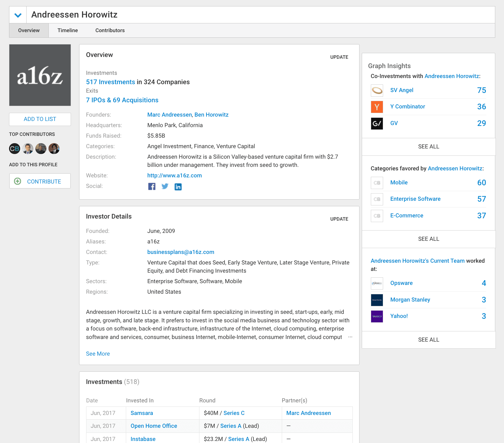Expand the blue chevron next to Andreessen Horowitz
This screenshot has width=504, height=443.
(18, 15)
